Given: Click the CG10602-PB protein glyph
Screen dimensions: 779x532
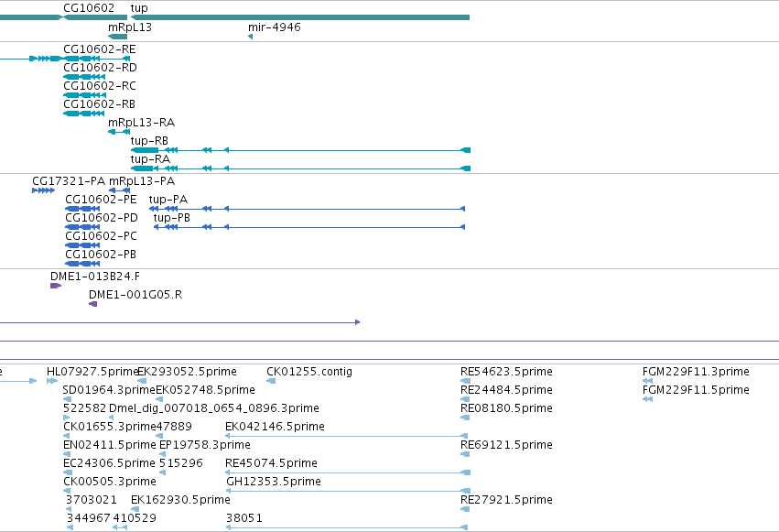Looking at the screenshot, I should coord(82,264).
